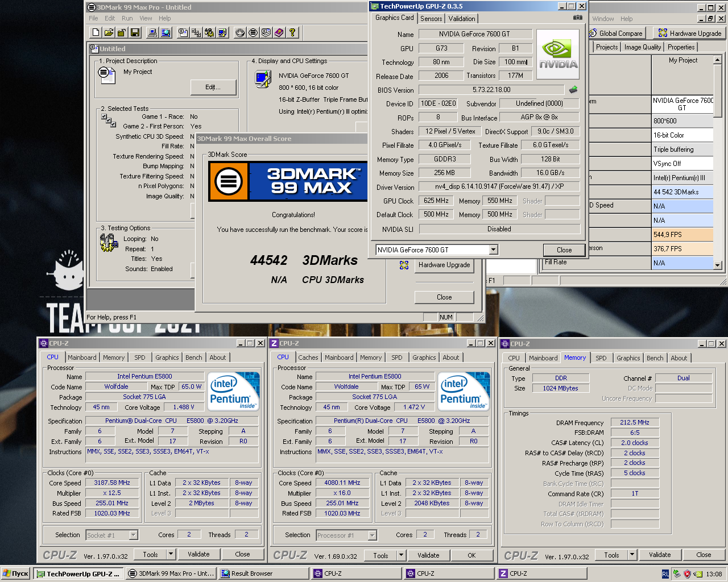The height and width of the screenshot is (582, 728).
Task: Click Hardware Upgrade button in score dialog
Action: point(444,265)
